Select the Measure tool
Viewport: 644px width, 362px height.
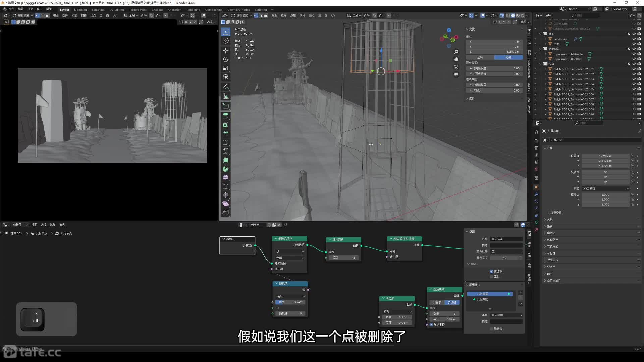226,96
